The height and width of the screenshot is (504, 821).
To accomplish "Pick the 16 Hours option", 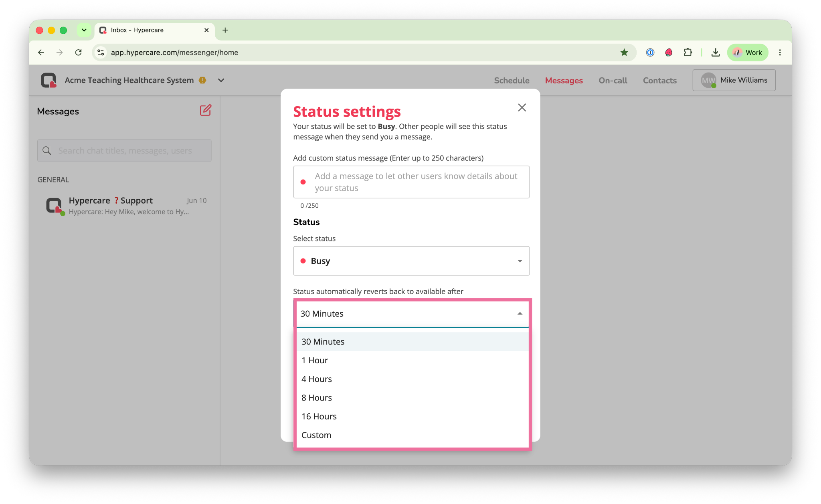I will [412, 417].
